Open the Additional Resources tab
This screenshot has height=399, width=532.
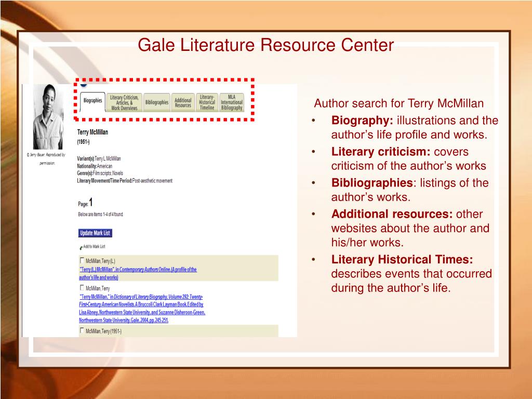pyautogui.click(x=183, y=102)
